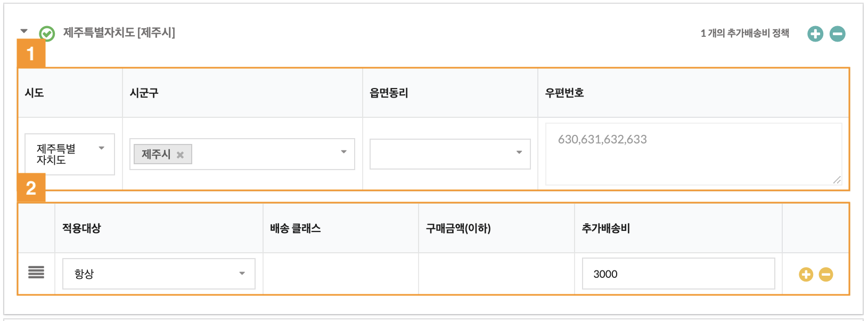The width and height of the screenshot is (868, 321).
Task: Click the drag handle icon beside 항상
Action: 36,272
